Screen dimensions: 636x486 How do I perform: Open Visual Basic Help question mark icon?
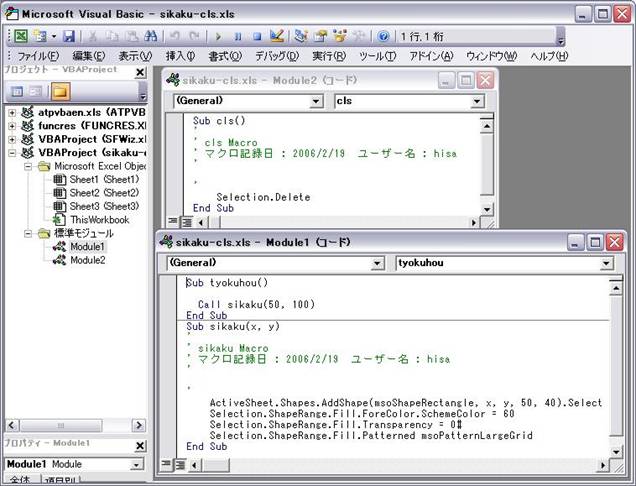pos(383,37)
